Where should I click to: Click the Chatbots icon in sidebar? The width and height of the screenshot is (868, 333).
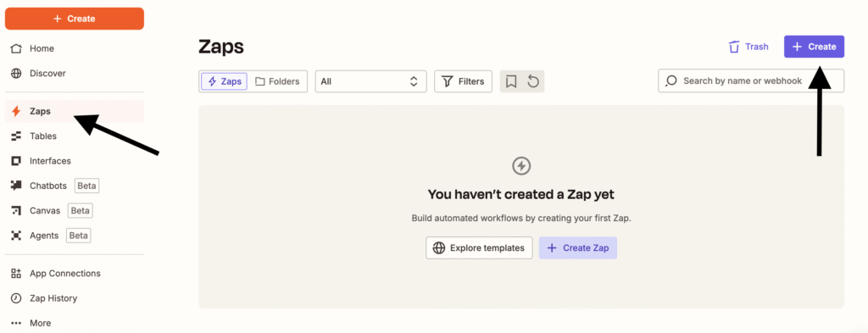coord(16,186)
